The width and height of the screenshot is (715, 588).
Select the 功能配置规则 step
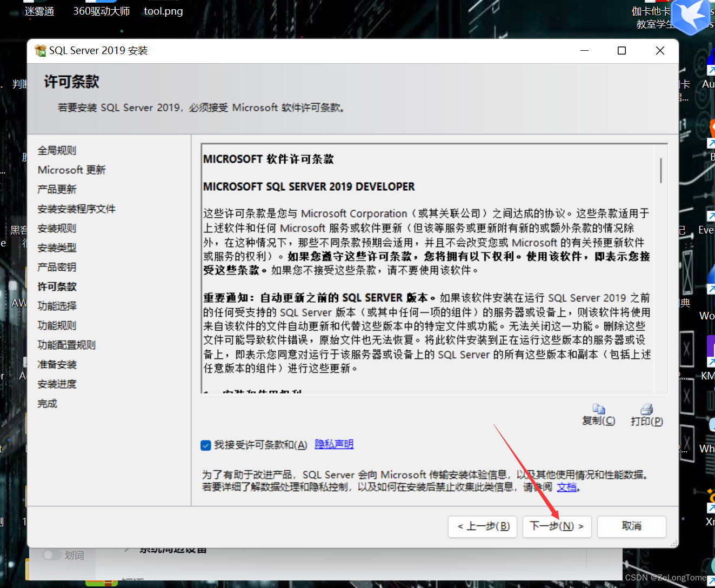tap(66, 345)
